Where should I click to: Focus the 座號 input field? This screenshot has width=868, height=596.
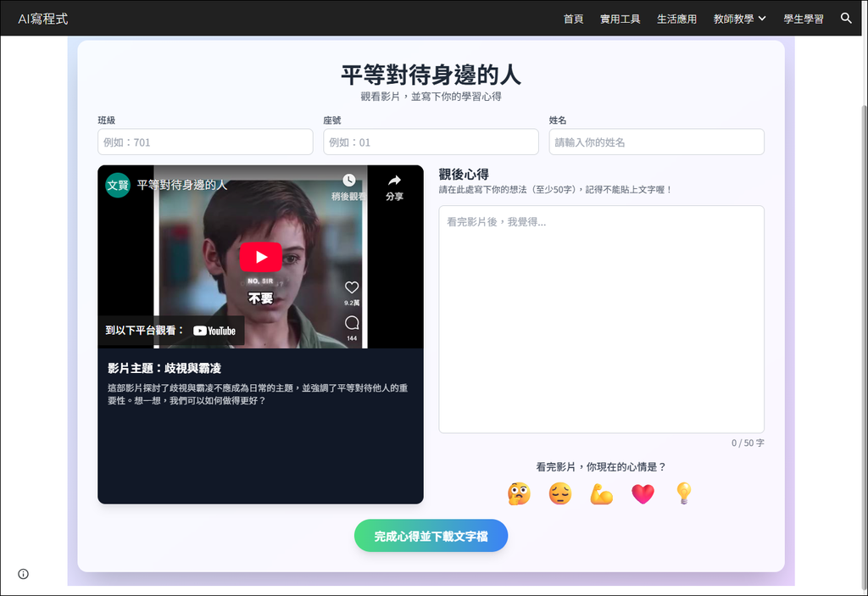click(431, 142)
